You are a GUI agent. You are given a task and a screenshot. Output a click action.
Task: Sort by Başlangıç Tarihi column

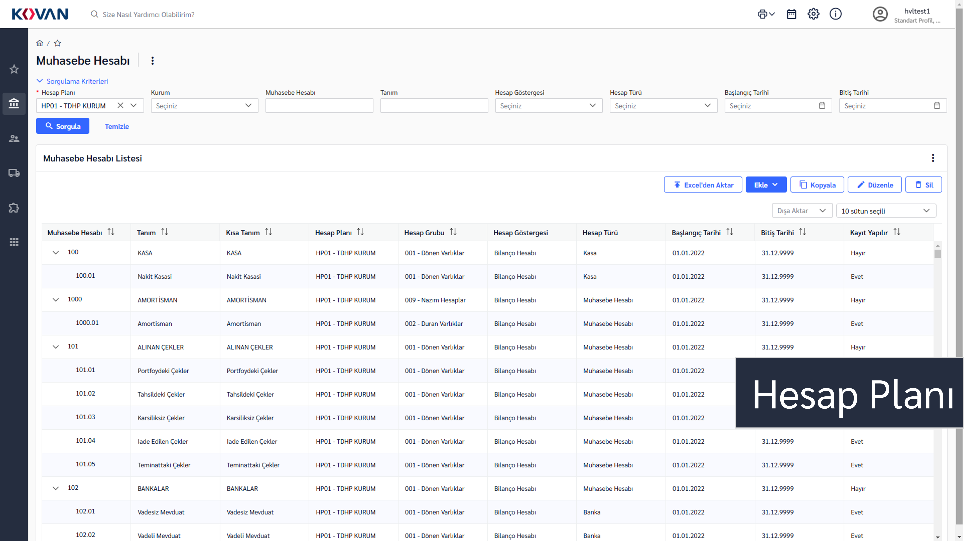pos(729,232)
